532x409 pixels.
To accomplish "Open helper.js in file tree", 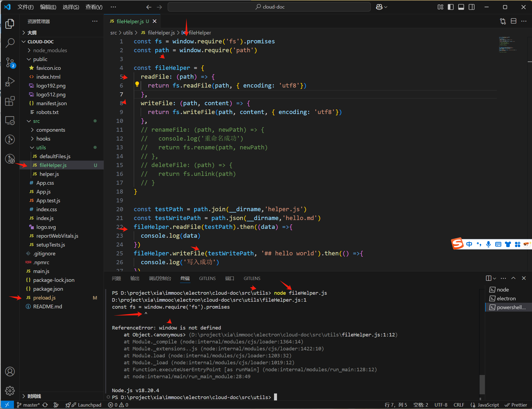I will (x=62, y=174).
